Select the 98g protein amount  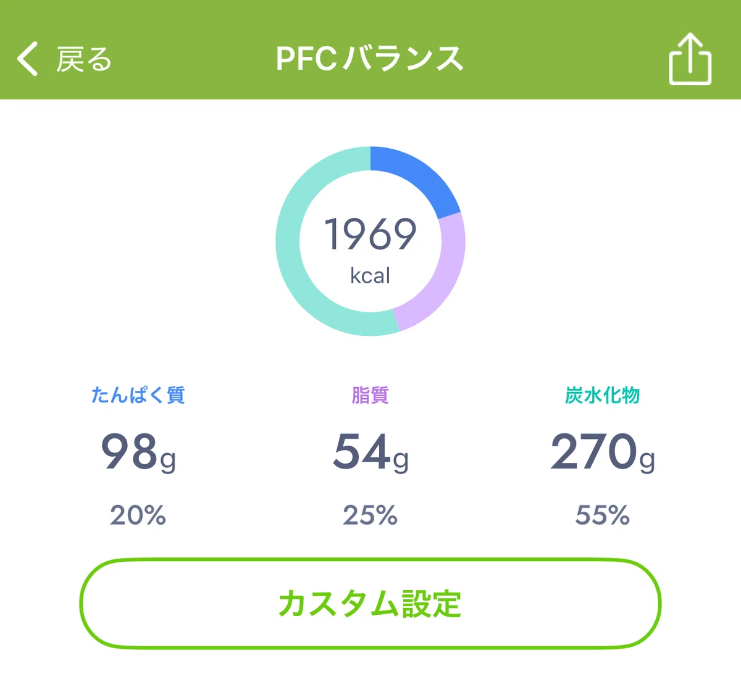[x=138, y=453]
